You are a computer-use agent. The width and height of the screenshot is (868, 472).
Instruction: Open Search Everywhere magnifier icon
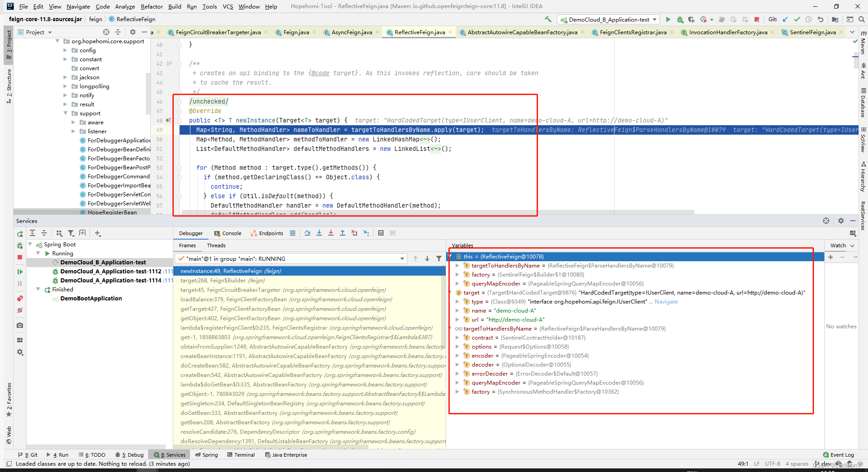click(861, 19)
